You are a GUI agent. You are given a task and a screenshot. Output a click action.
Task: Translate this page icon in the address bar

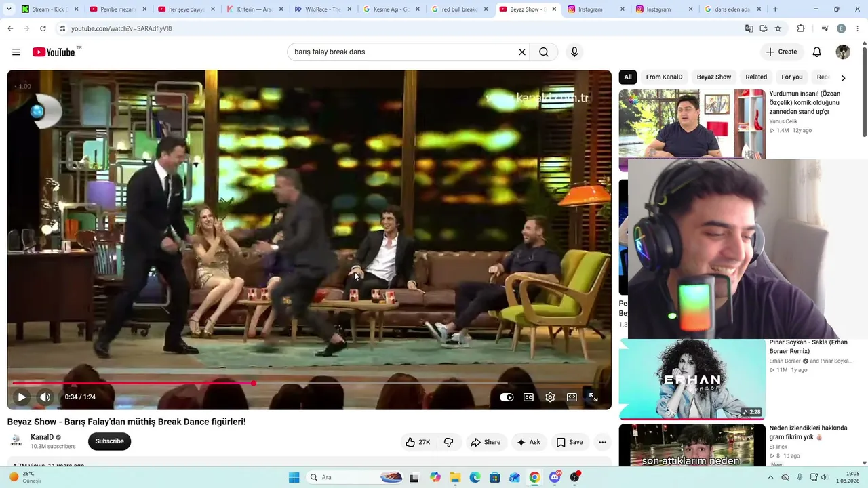[749, 28]
